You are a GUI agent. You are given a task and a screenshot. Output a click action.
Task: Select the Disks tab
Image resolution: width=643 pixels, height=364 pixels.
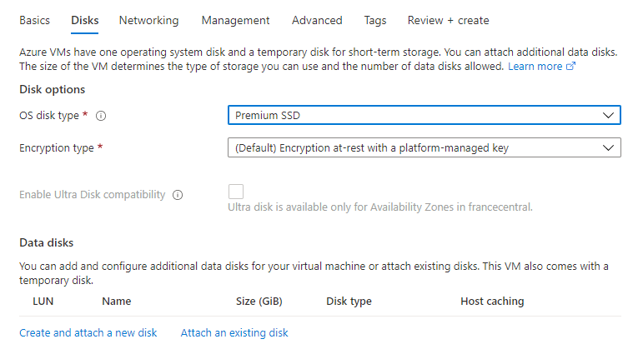[84, 20]
